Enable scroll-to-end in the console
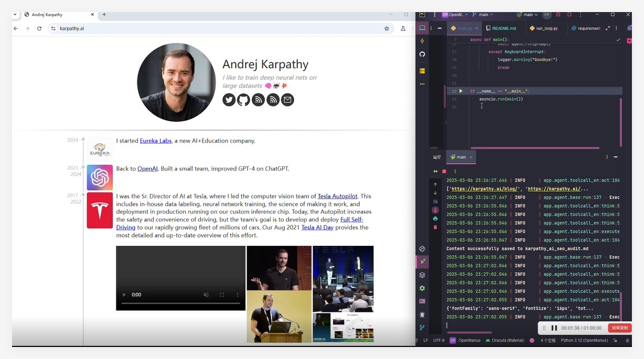 tap(435, 210)
